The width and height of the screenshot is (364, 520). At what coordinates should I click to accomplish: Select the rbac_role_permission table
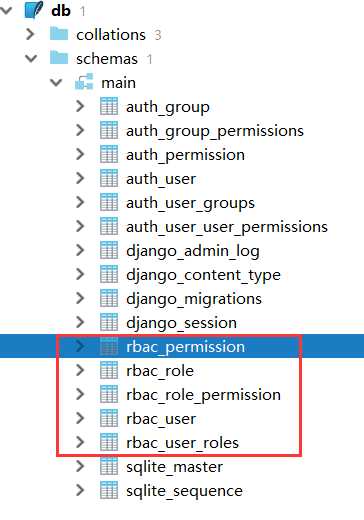tap(203, 395)
